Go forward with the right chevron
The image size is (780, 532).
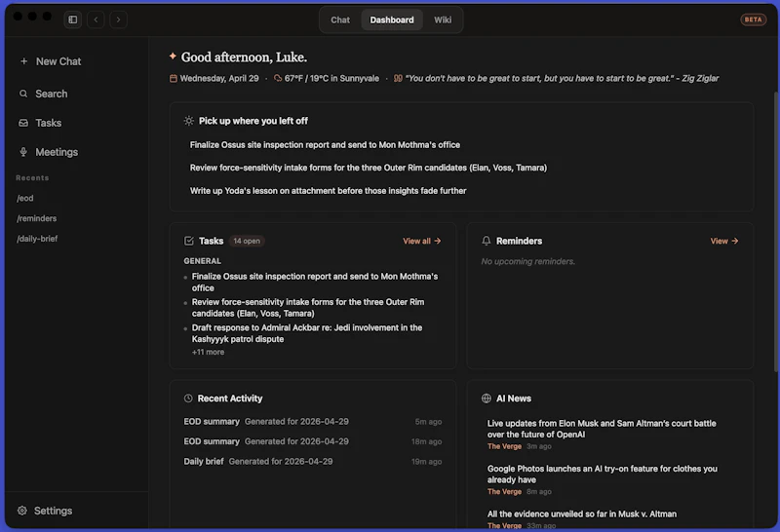(118, 19)
